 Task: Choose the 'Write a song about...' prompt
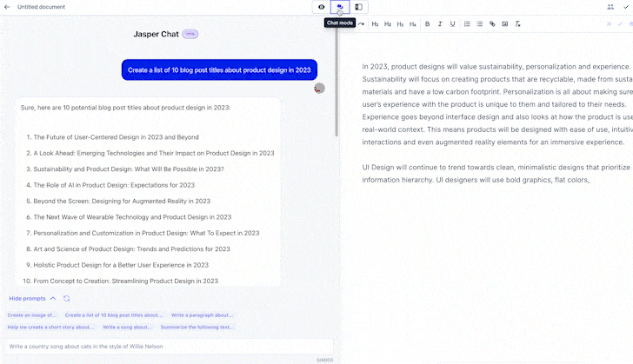127,328
